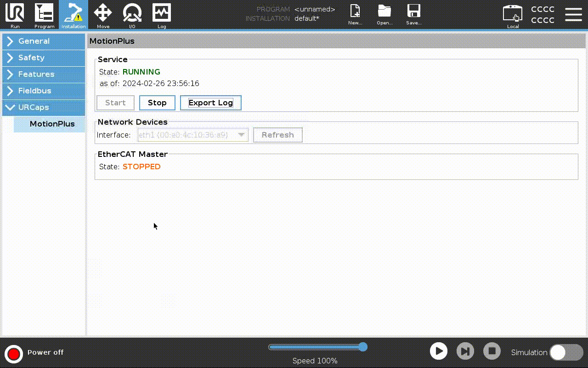Screen dimensions: 588x368
Task: Open the I/O tab
Action: point(132,15)
